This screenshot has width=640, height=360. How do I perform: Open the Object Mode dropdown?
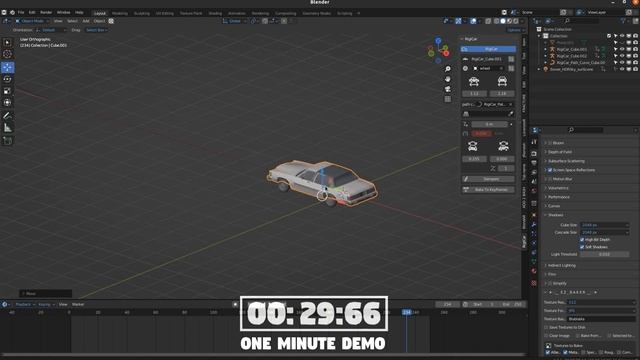click(x=32, y=21)
